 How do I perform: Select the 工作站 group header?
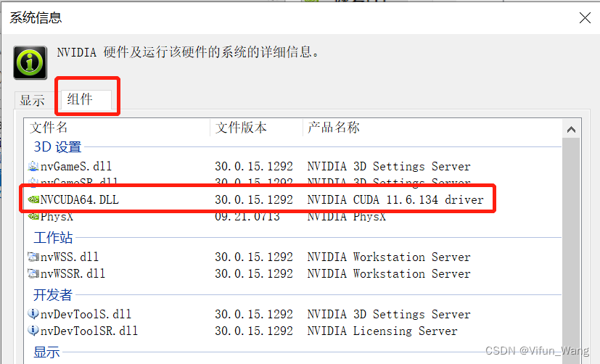[53, 237]
